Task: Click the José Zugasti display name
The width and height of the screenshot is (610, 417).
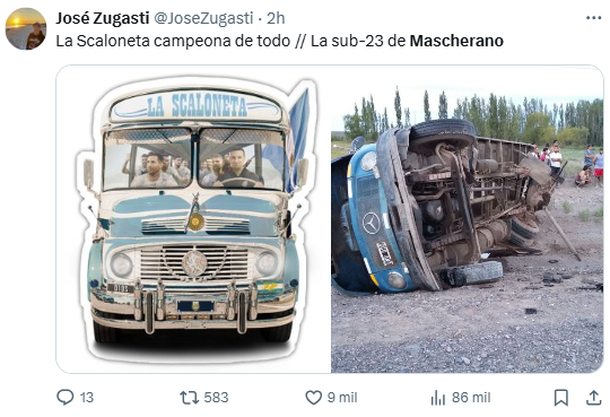Action: click(102, 18)
